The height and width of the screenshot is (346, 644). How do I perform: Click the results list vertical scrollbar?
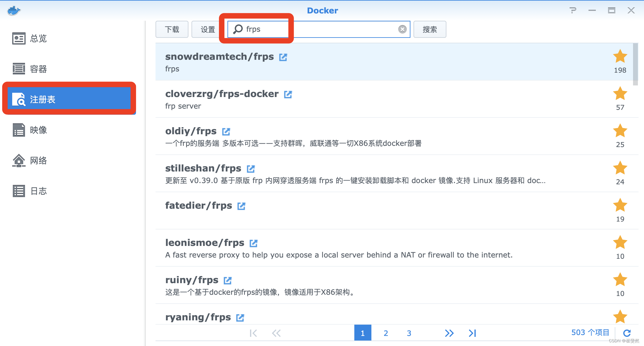pyautogui.click(x=635, y=64)
